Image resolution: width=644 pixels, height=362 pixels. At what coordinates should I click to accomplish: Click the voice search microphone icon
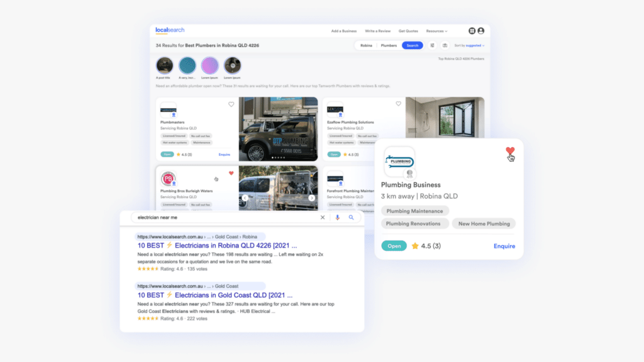(338, 217)
